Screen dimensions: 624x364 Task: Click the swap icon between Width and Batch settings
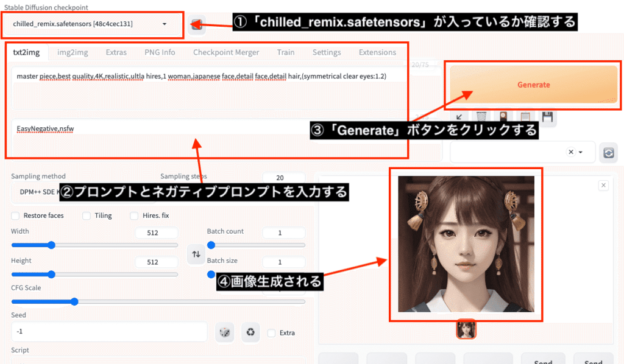[196, 255]
